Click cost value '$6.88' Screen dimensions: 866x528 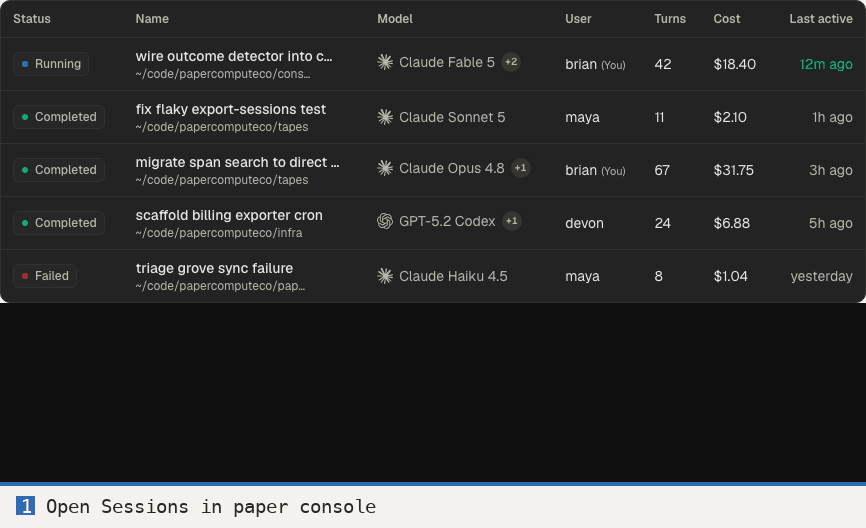click(732, 223)
